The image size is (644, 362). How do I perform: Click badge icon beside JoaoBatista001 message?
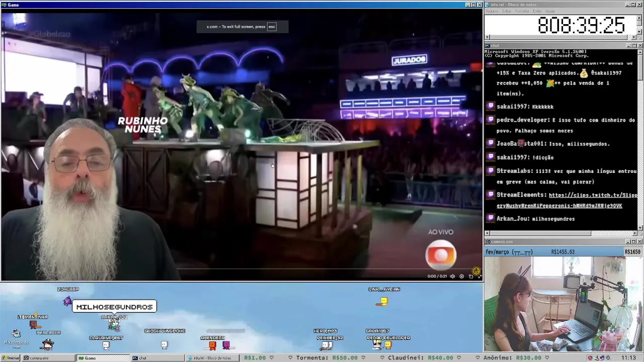(x=491, y=143)
